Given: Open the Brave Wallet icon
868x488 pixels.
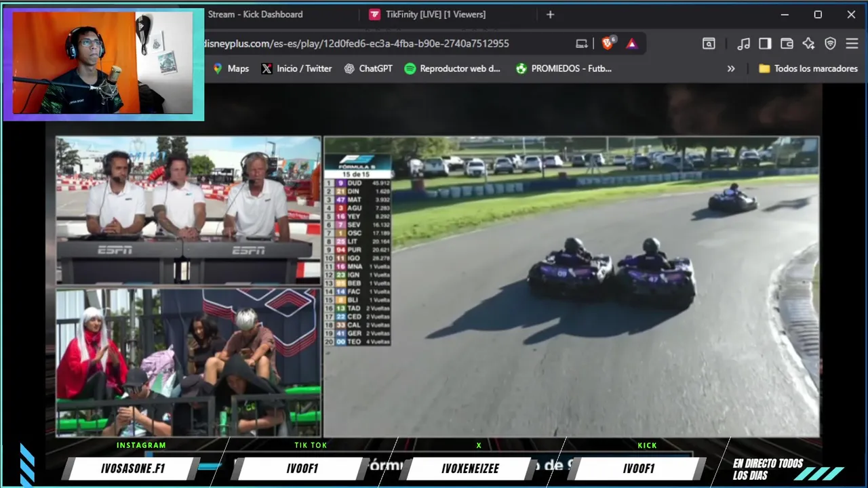Looking at the screenshot, I should pos(787,43).
